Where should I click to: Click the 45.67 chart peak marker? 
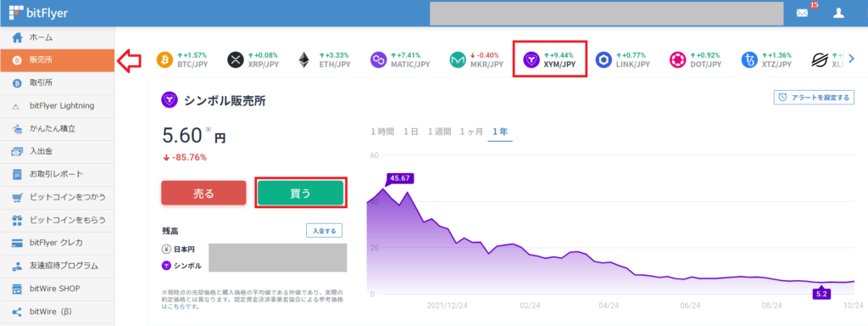400,178
